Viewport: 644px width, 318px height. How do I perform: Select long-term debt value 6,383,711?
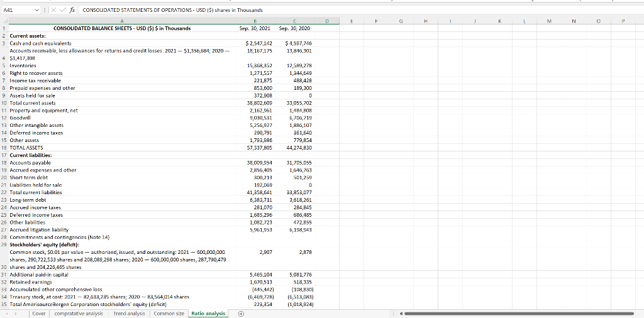255,200
